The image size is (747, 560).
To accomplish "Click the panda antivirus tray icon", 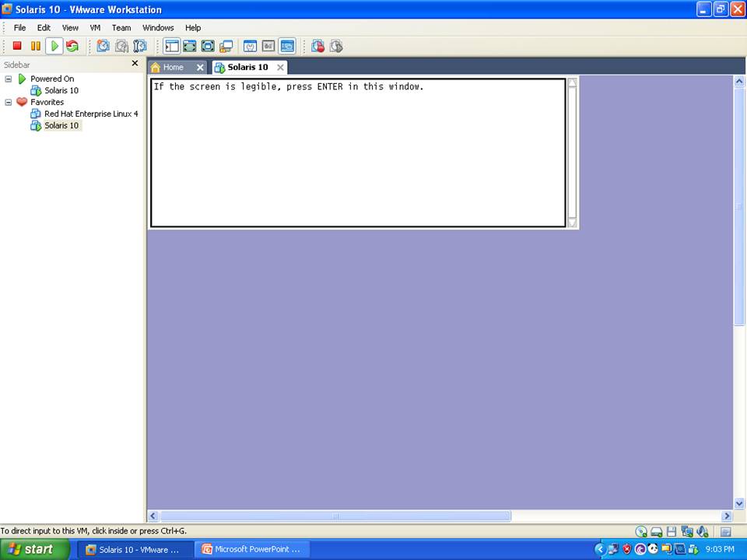I will coord(653,549).
